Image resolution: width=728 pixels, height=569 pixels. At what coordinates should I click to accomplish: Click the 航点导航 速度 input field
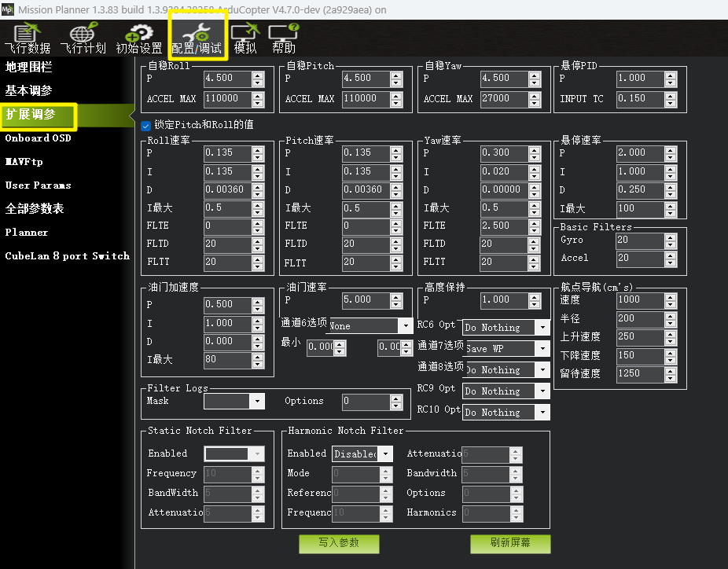tap(639, 300)
